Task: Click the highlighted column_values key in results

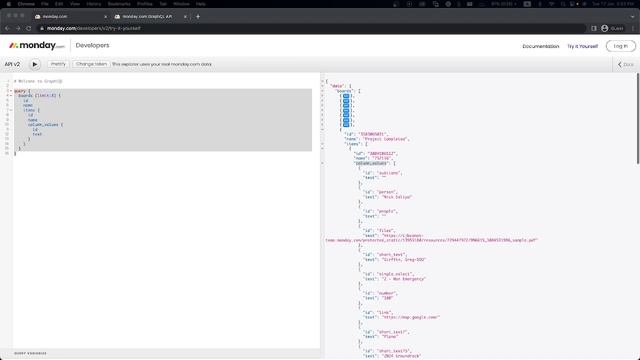Action: [x=371, y=163]
